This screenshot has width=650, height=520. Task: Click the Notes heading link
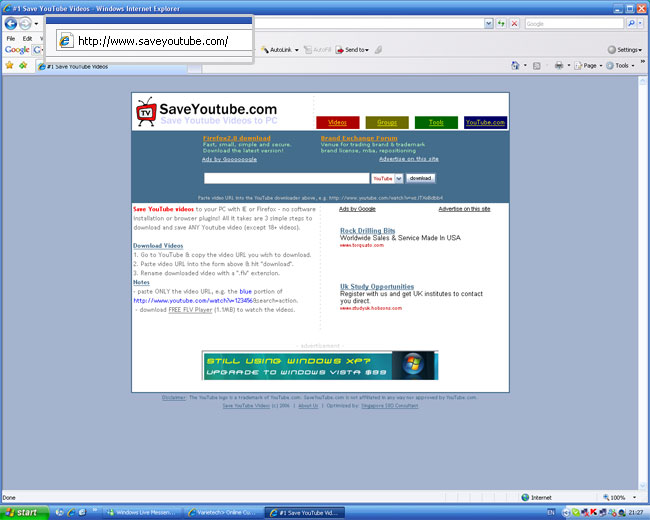[x=141, y=282]
